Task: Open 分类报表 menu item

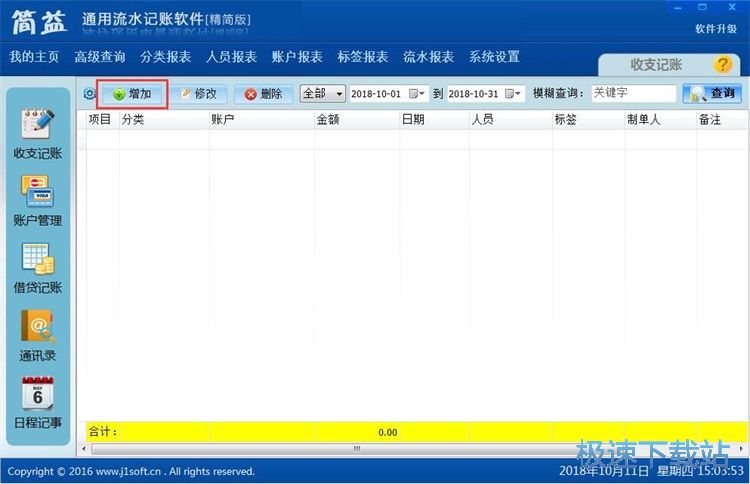Action: [165, 57]
